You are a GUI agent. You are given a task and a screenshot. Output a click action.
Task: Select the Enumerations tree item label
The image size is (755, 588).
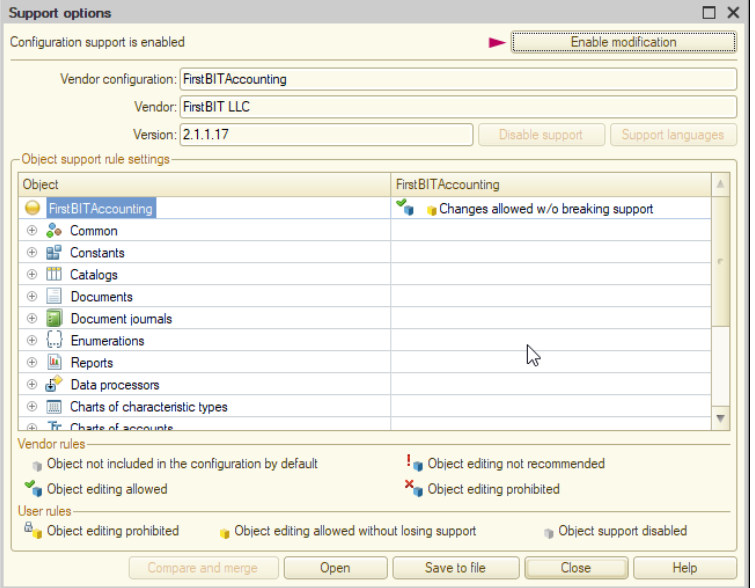point(107,340)
